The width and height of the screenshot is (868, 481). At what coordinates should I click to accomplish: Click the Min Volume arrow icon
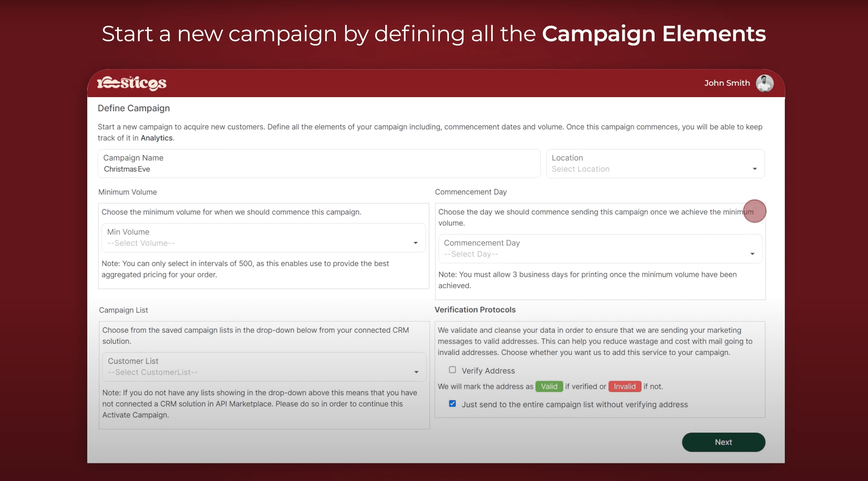[x=415, y=243]
